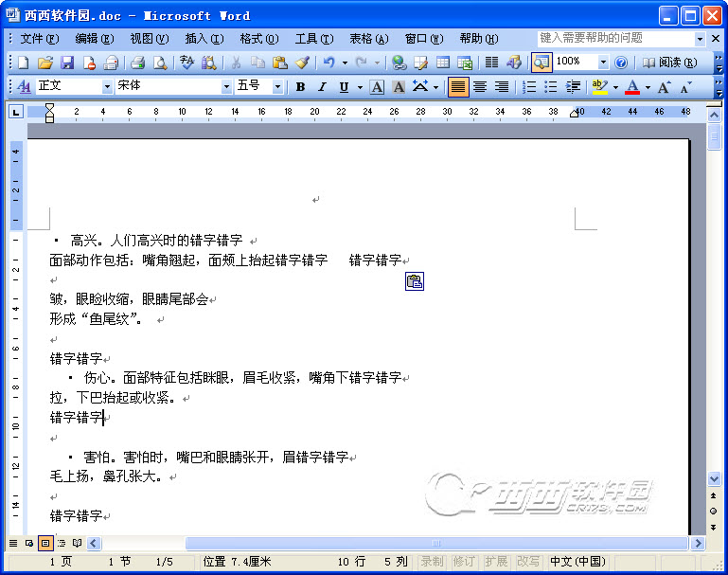Screen dimensions: 728x575
Task: Open the zoom dropdown showing 100%
Action: 603,63
